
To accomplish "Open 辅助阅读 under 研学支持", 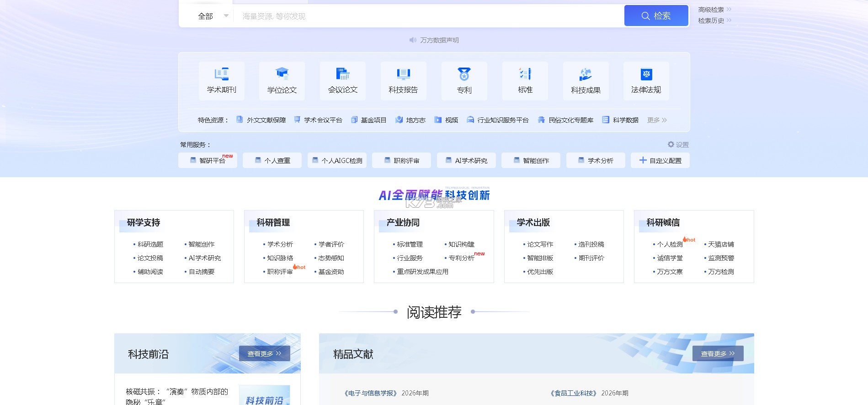I will point(150,272).
